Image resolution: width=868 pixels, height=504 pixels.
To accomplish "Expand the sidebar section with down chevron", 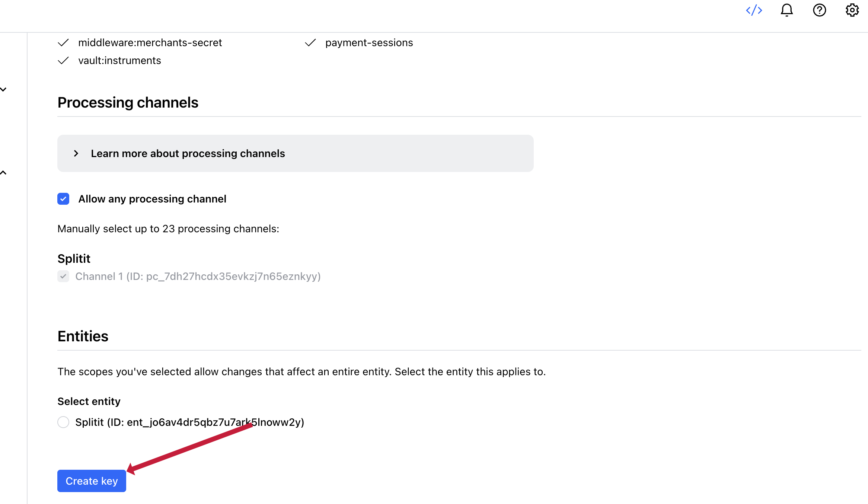I will point(3,89).
